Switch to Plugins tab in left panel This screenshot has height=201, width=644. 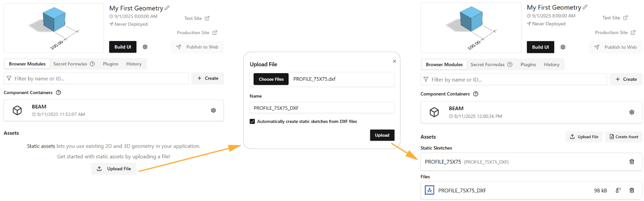click(x=111, y=64)
